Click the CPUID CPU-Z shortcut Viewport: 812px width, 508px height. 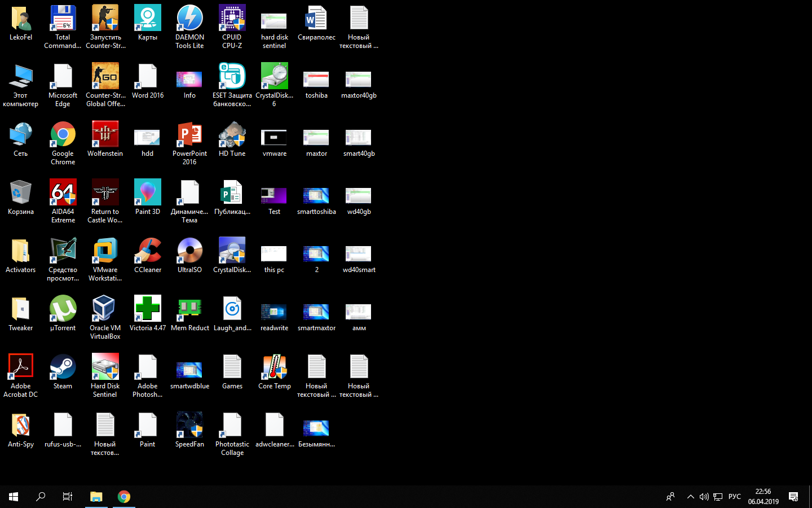(x=232, y=18)
